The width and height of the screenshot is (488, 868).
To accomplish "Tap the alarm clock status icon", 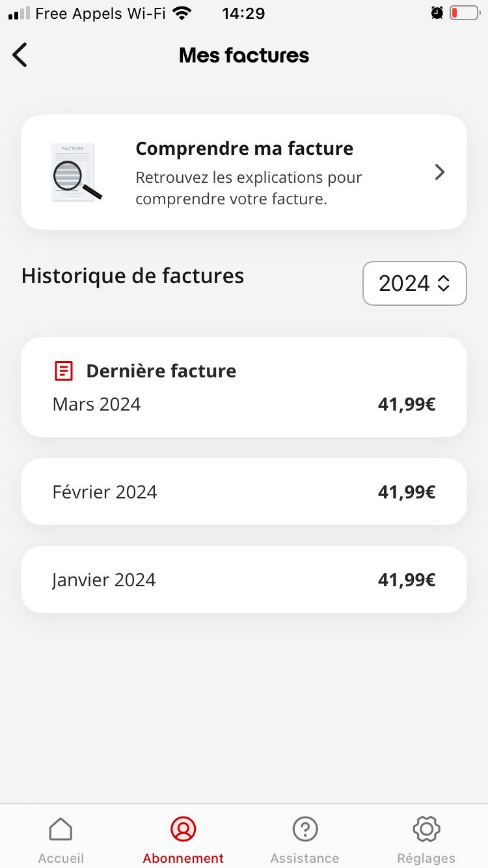I will 437,13.
